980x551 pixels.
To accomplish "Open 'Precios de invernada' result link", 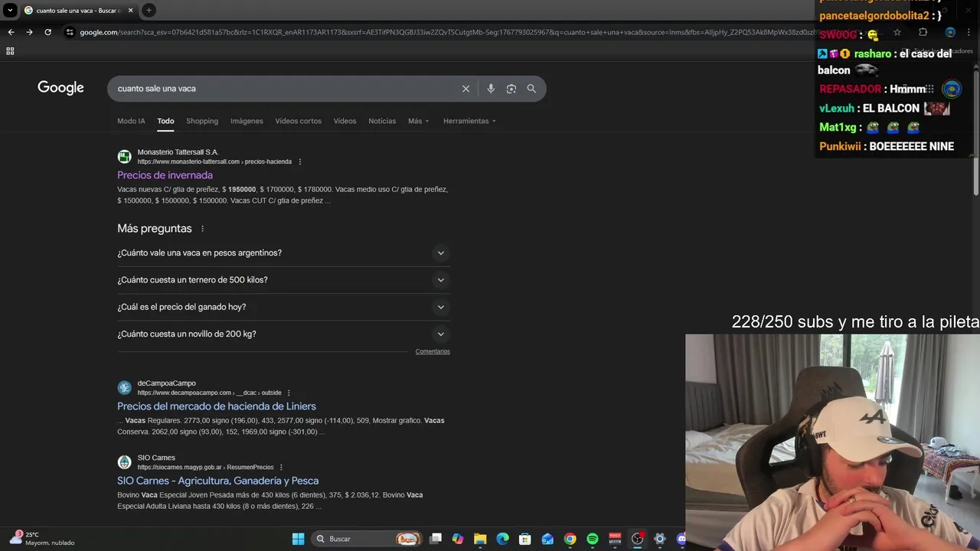I will click(x=165, y=175).
